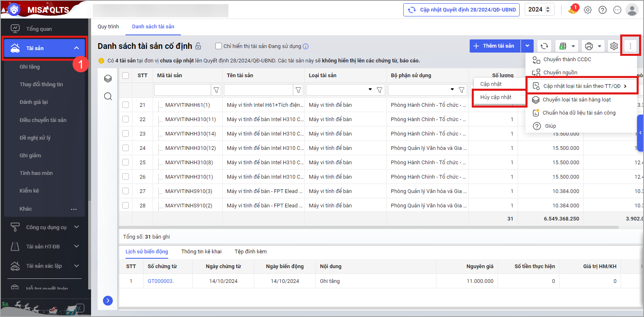This screenshot has height=317, width=644.
Task: Click the Tên tài sản filter input
Action: click(x=258, y=90)
